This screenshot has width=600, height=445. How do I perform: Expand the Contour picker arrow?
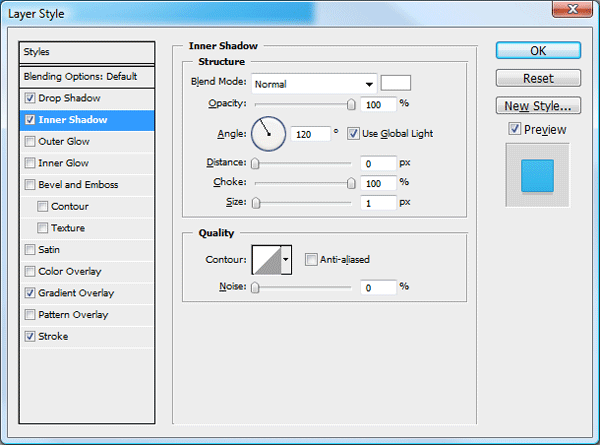pyautogui.click(x=286, y=260)
